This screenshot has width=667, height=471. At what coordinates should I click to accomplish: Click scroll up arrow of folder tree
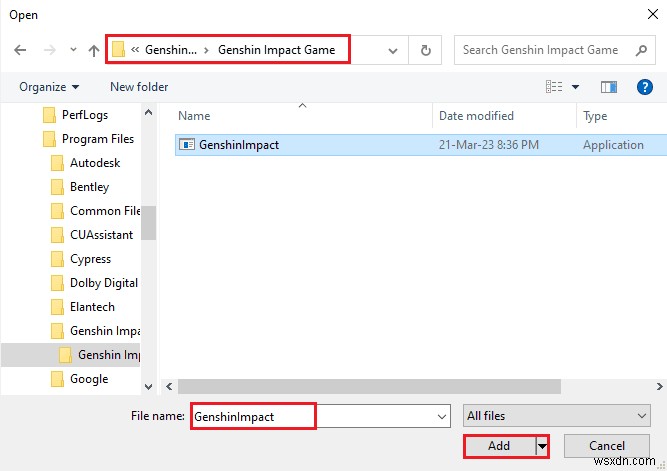(148, 112)
